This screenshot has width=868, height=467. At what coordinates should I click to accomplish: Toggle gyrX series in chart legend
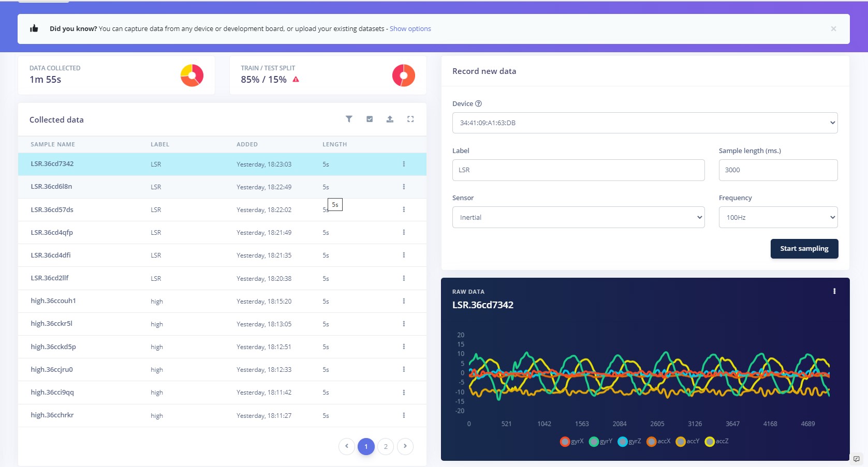click(x=572, y=441)
